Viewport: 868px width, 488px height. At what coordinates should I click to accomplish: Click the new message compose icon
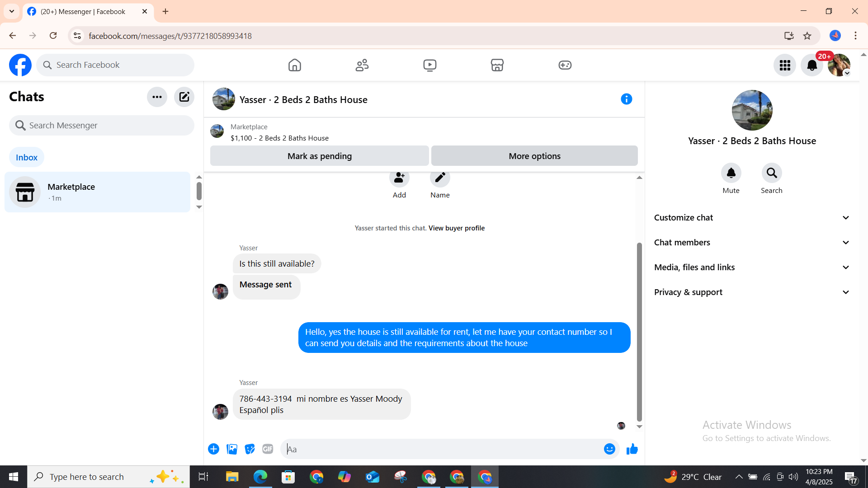pyautogui.click(x=184, y=97)
